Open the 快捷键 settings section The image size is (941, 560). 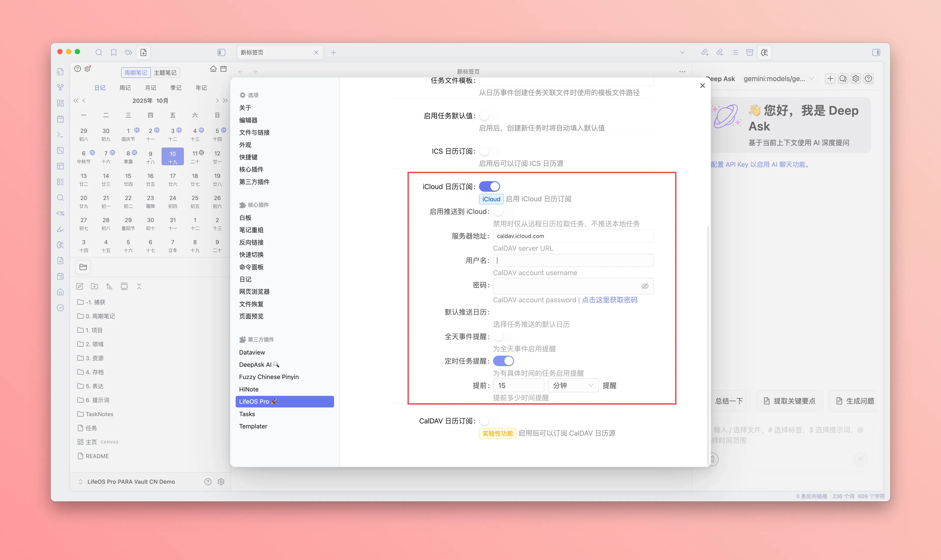248,157
